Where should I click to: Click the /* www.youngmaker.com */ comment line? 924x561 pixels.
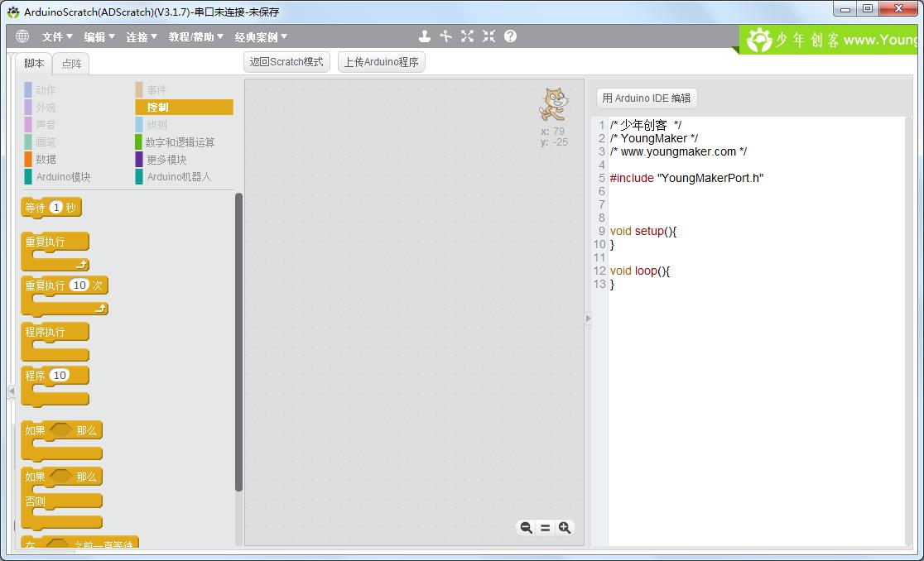[678, 151]
